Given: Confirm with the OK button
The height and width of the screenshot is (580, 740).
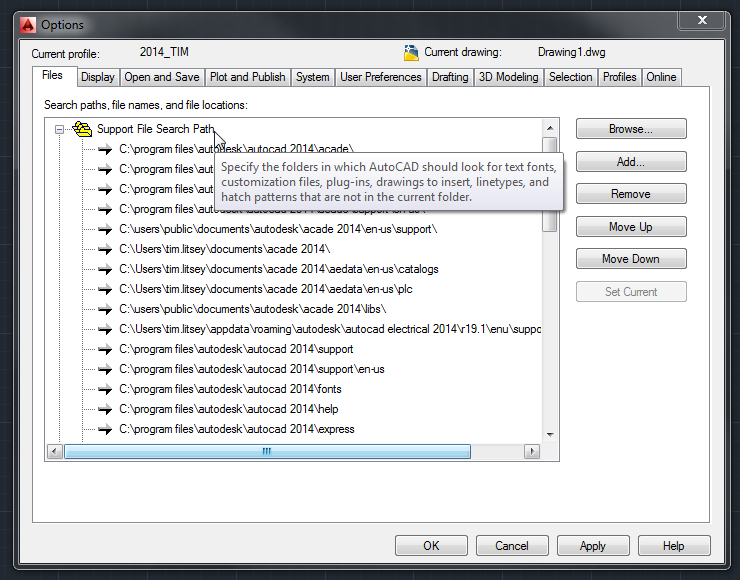Looking at the screenshot, I should (x=431, y=546).
